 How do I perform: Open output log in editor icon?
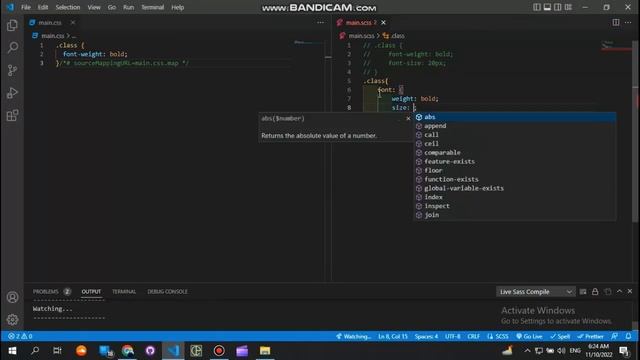pyautogui.click(x=608, y=291)
